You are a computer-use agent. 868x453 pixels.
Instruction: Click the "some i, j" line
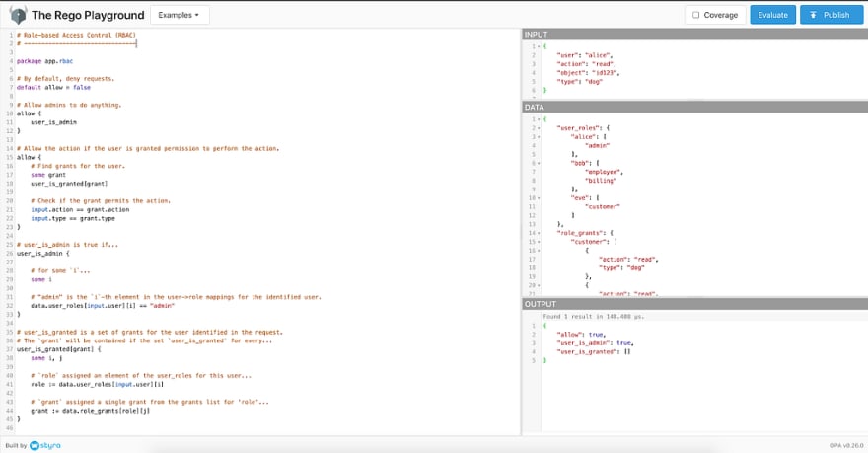(x=46, y=358)
